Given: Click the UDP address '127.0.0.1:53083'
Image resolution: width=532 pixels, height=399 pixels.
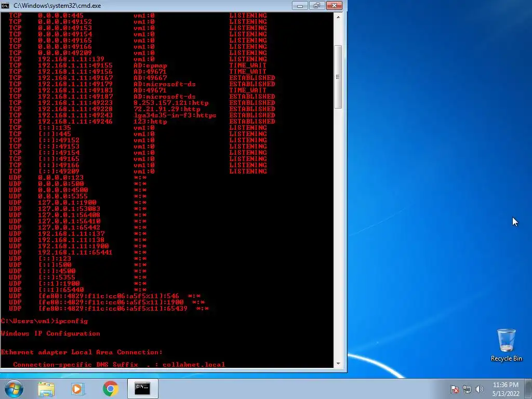Looking at the screenshot, I should pos(69,209).
